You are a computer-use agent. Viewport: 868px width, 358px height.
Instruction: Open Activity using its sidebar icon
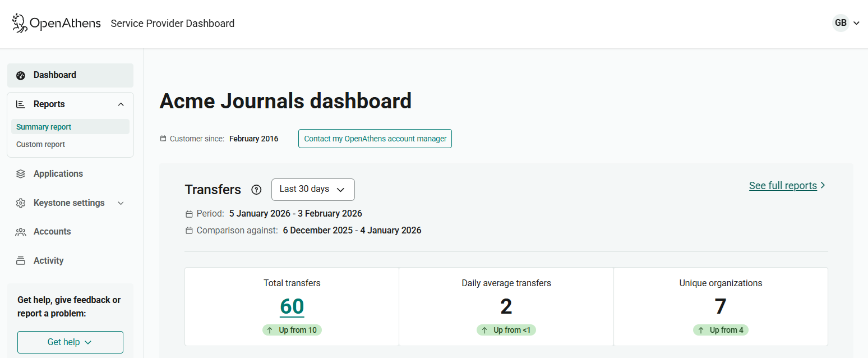(21, 260)
